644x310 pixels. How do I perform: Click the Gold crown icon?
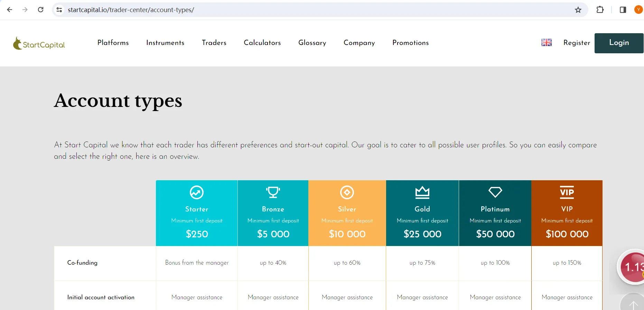click(x=422, y=192)
